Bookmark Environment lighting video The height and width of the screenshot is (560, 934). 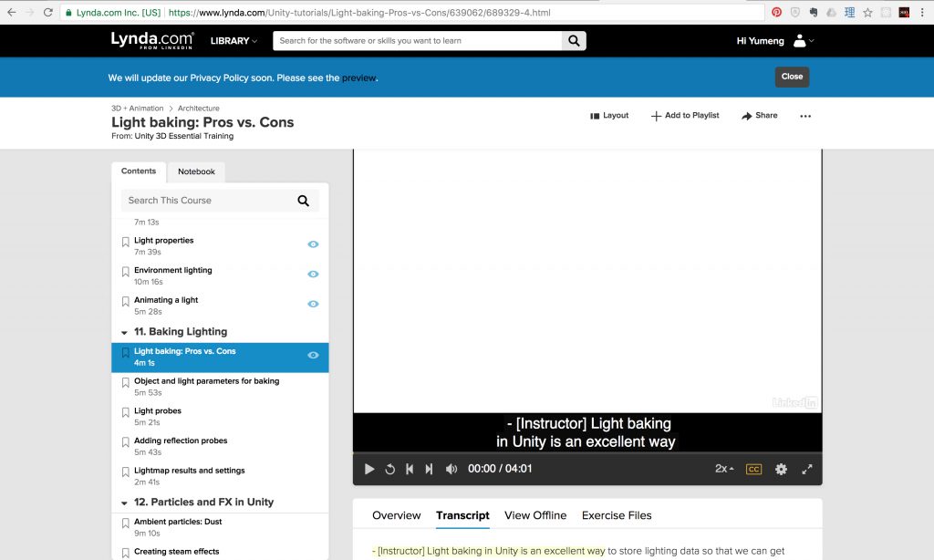[125, 272]
